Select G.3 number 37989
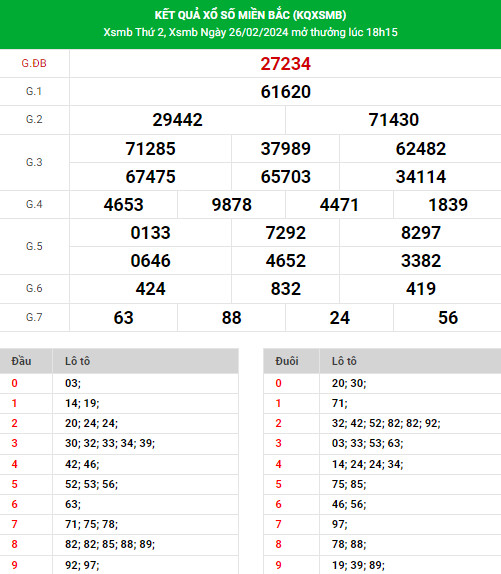501x574 pixels. coord(285,149)
